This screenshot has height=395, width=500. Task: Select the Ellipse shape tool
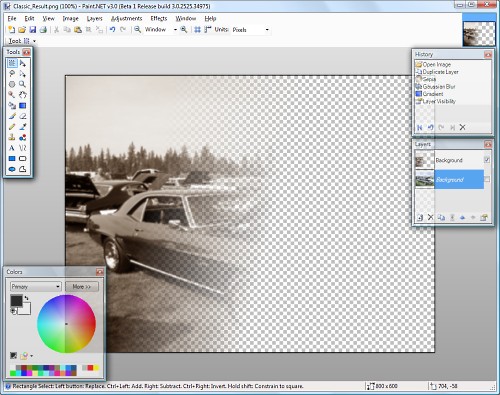tap(12, 169)
